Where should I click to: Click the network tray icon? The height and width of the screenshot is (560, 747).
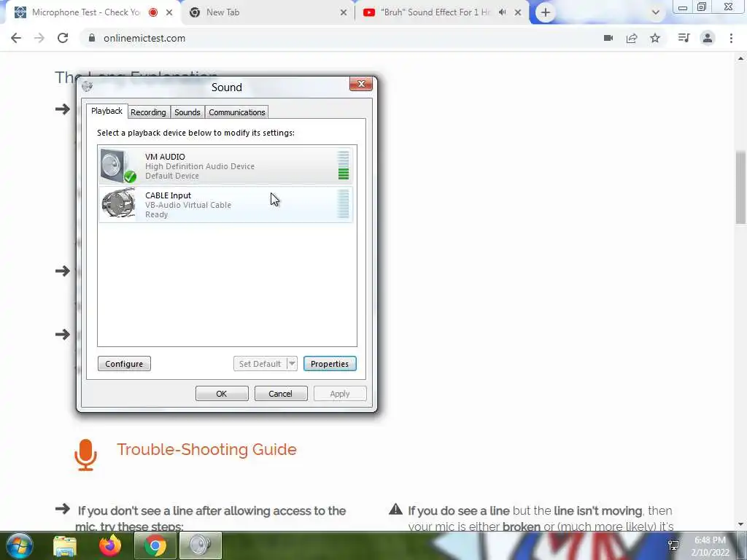[x=673, y=545]
